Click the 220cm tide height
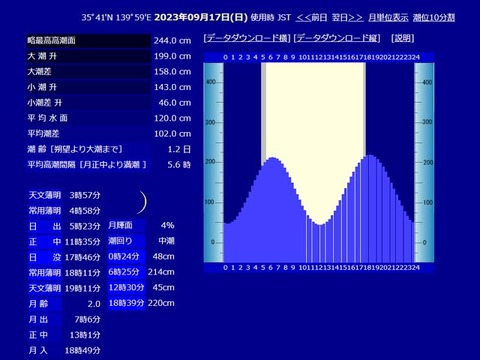This screenshot has width=480, height=360. [x=161, y=303]
